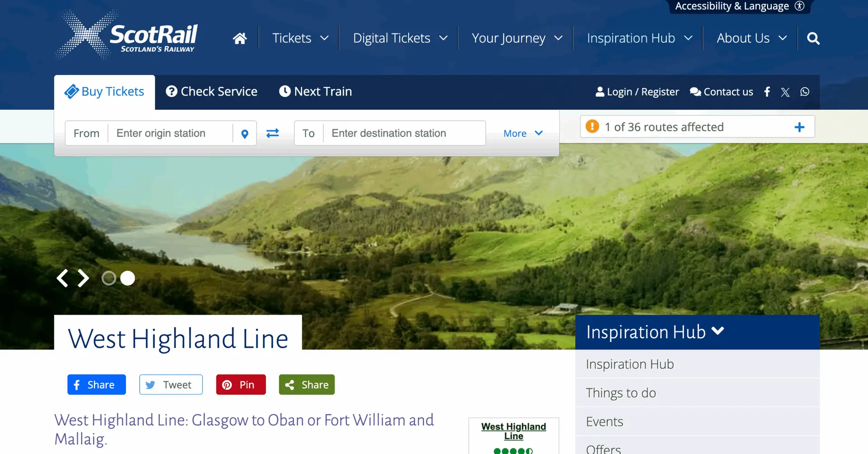Open ScotRail X (Twitter) icon
868x454 pixels.
pyautogui.click(x=785, y=92)
